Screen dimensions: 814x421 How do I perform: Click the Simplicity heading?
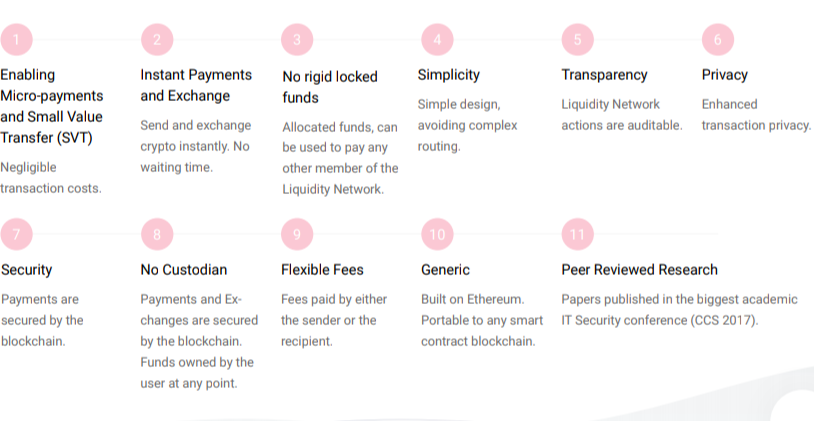pos(449,75)
